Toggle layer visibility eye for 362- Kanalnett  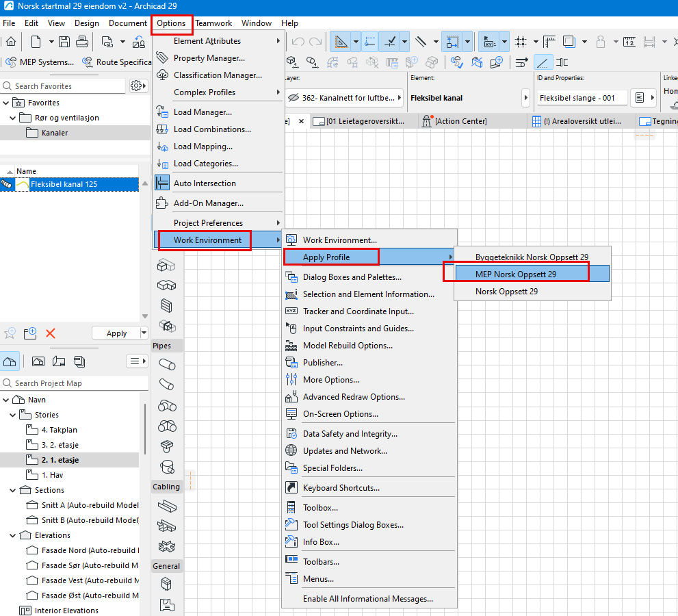[294, 98]
